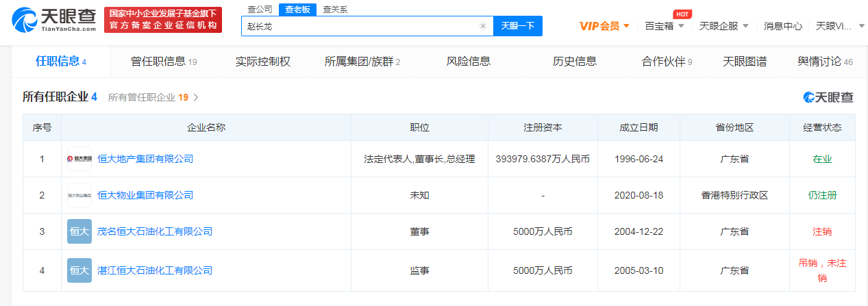Switch to the 查公司 search tab
The width and height of the screenshot is (868, 306).
[259, 9]
